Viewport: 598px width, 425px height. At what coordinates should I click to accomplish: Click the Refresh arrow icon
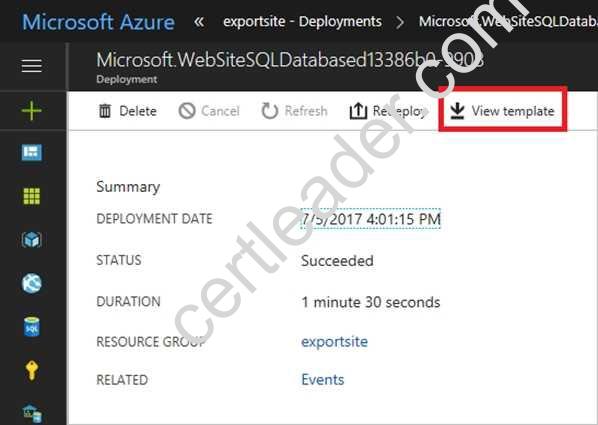270,111
